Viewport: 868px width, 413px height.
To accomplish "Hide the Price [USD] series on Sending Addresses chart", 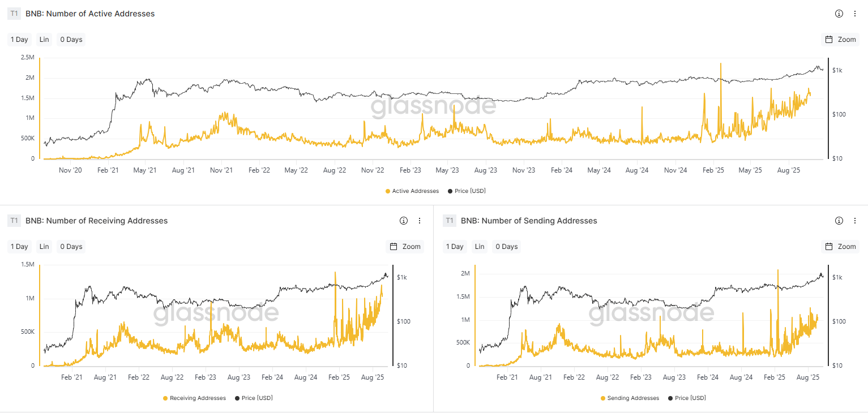I will tap(686, 398).
